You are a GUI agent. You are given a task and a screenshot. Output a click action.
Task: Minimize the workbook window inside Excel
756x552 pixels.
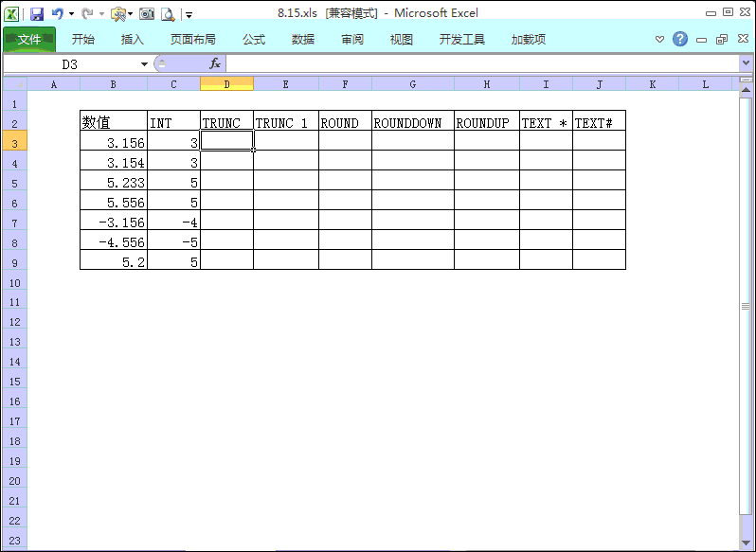(701, 40)
